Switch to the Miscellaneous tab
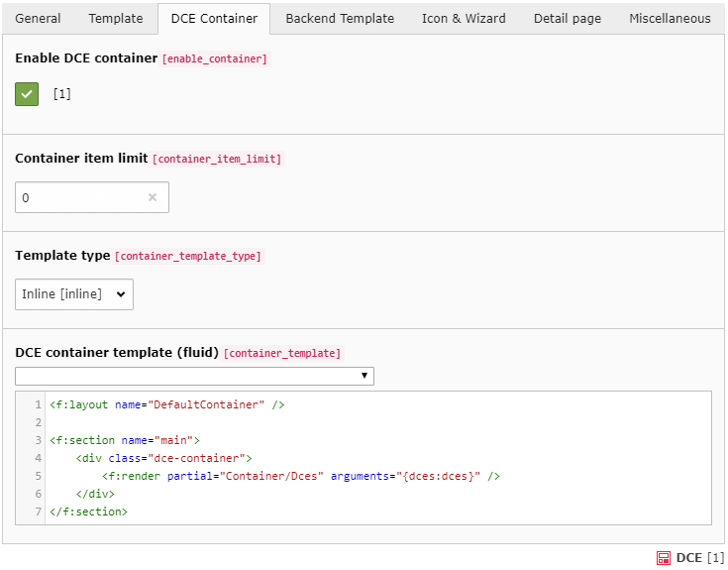This screenshot has height=570, width=728. (670, 19)
